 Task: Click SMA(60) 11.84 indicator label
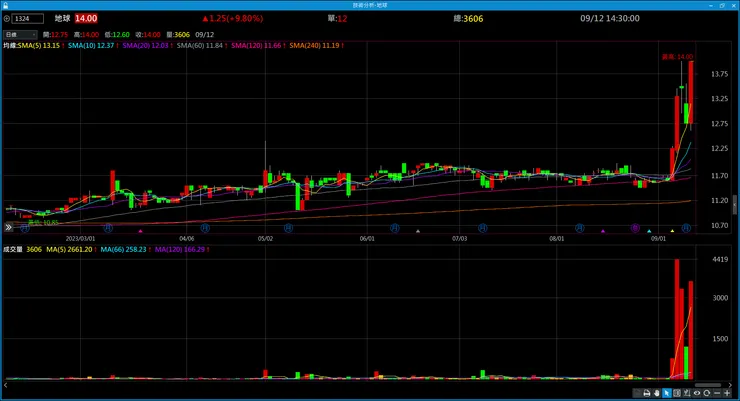click(200, 46)
